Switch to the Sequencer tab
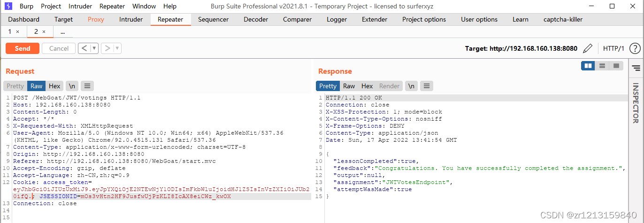This screenshot has height=223, width=644. pyautogui.click(x=213, y=19)
